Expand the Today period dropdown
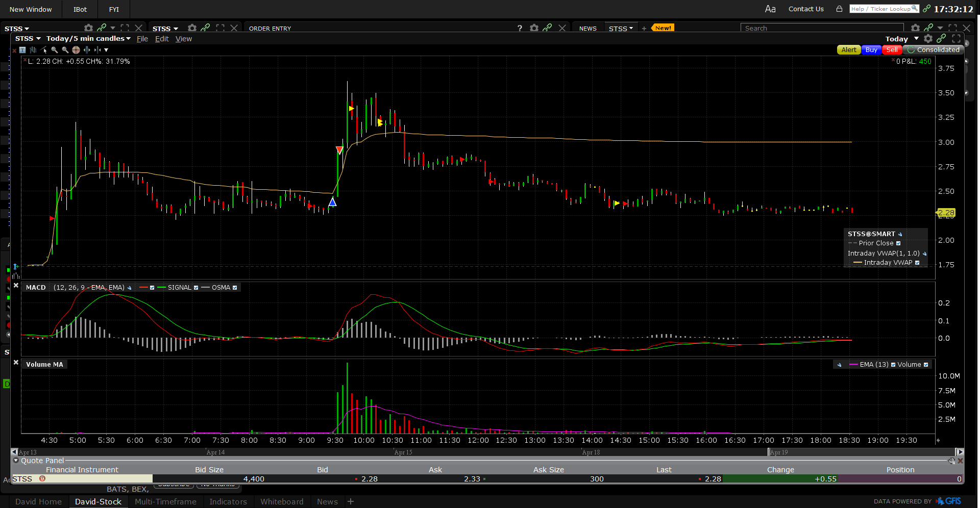This screenshot has height=508, width=980. tap(916, 39)
